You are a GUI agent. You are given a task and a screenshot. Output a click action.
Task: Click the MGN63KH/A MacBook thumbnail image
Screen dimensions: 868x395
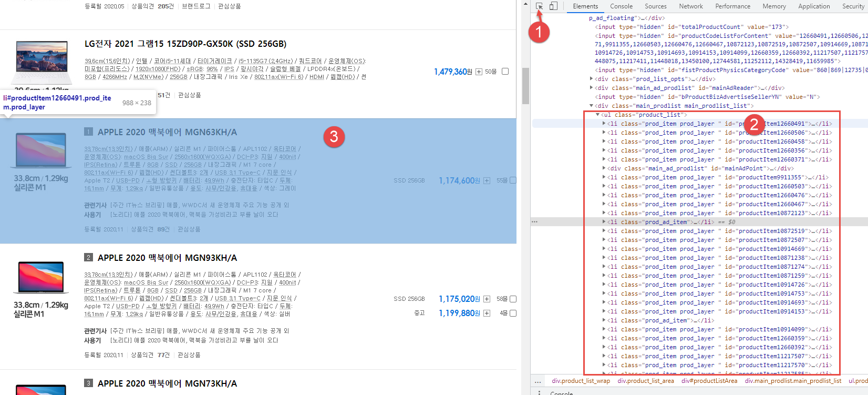point(41,151)
